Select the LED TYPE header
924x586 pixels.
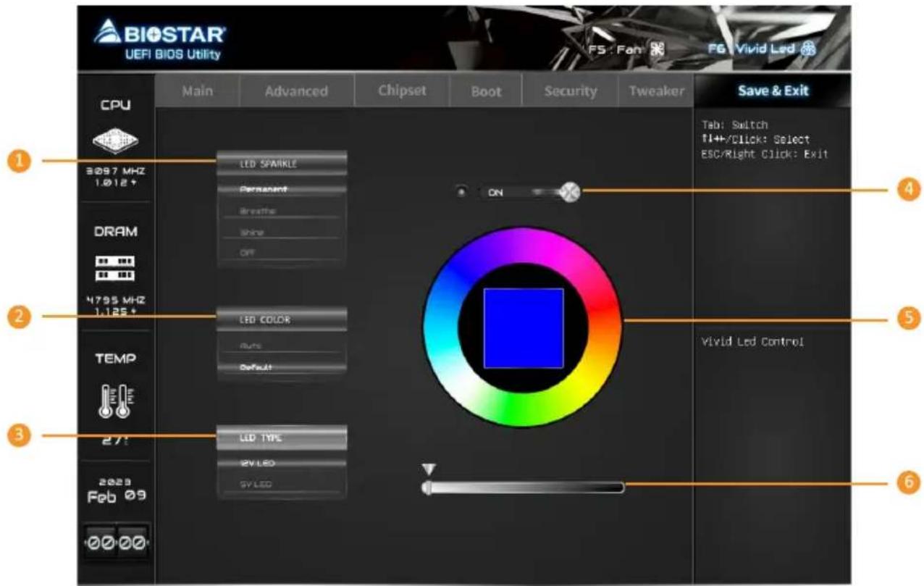point(282,438)
